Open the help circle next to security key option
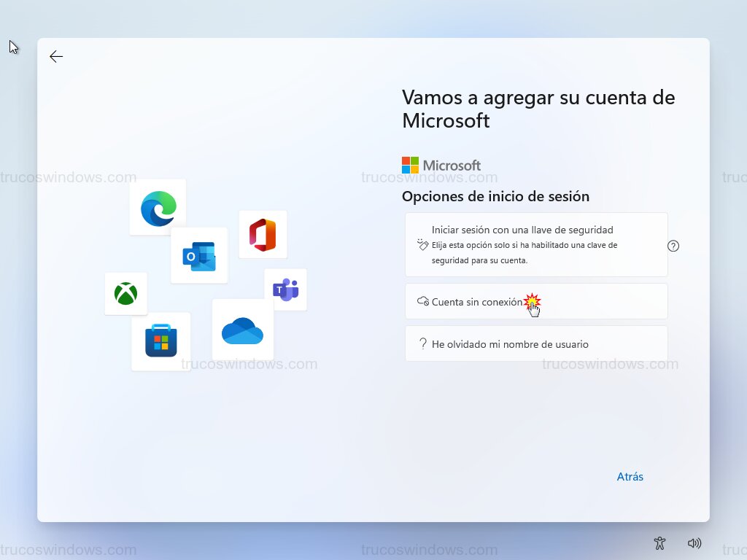 673,246
